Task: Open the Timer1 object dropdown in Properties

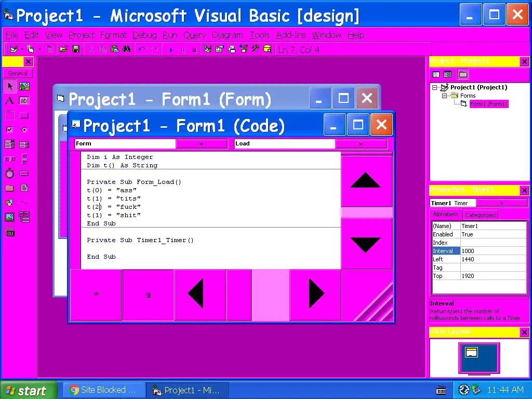Action: [501, 203]
